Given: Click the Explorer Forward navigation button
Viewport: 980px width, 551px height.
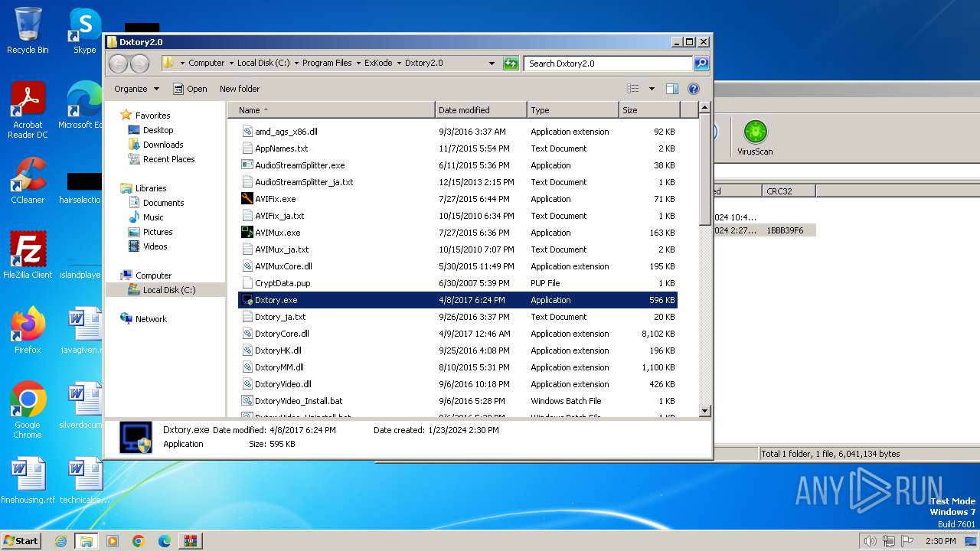Looking at the screenshot, I should pos(139,64).
